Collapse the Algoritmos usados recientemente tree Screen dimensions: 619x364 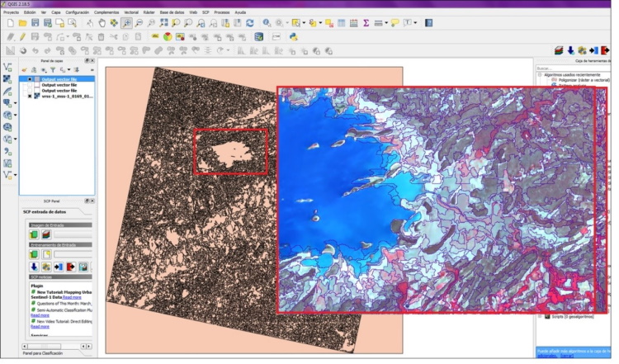540,74
